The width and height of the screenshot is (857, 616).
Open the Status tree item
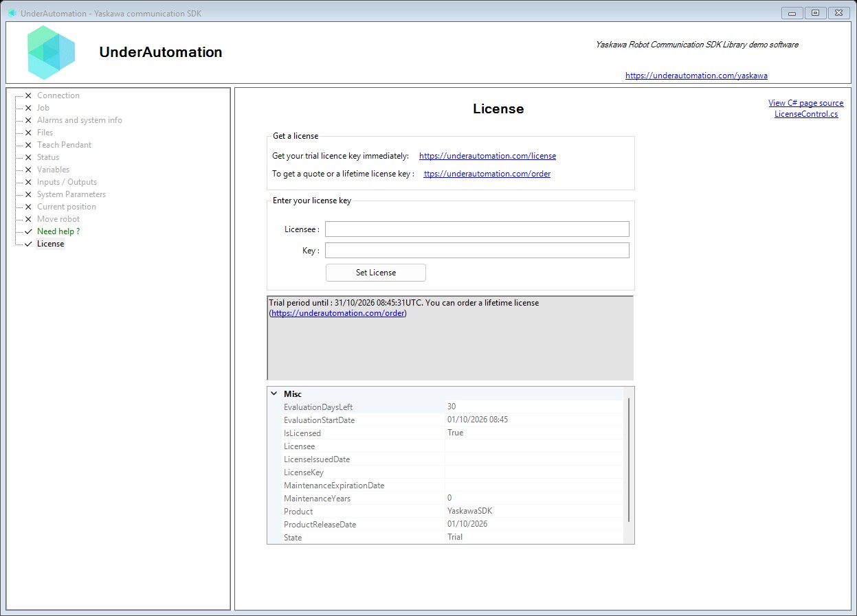tap(48, 157)
